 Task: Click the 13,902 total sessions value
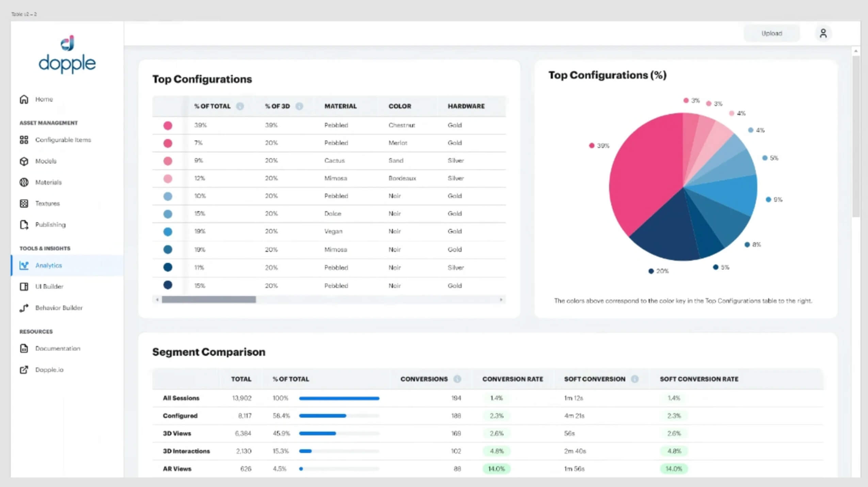pos(242,398)
